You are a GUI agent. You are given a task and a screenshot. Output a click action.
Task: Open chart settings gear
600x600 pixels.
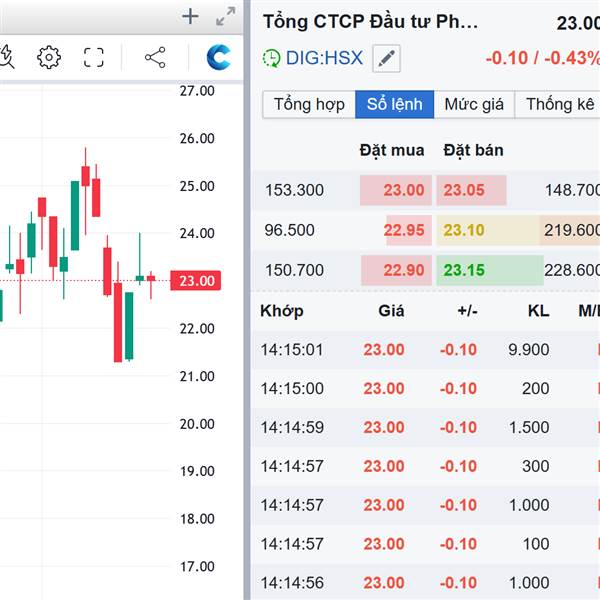[x=48, y=57]
